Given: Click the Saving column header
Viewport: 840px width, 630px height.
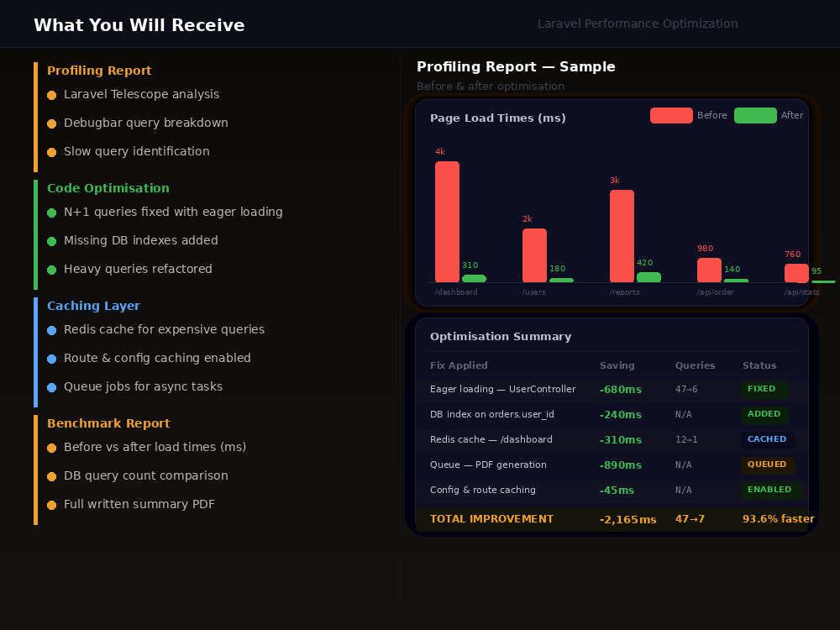Looking at the screenshot, I should point(617,365).
